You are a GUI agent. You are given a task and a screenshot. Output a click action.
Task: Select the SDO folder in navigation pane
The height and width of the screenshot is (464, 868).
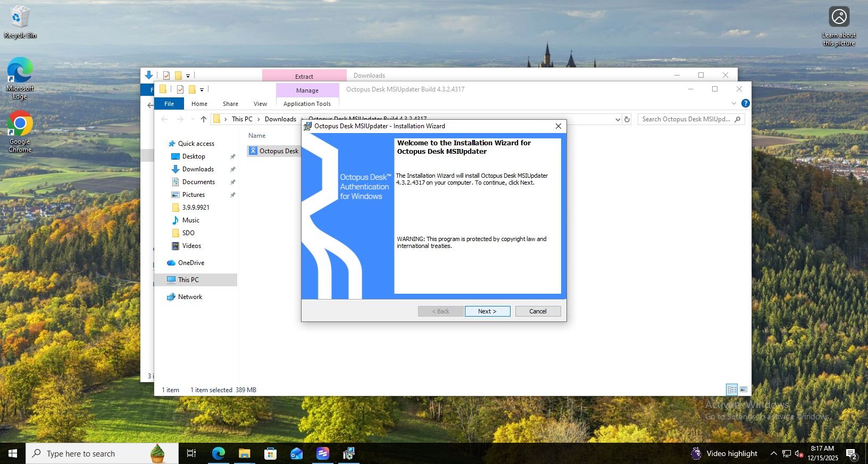(x=188, y=233)
